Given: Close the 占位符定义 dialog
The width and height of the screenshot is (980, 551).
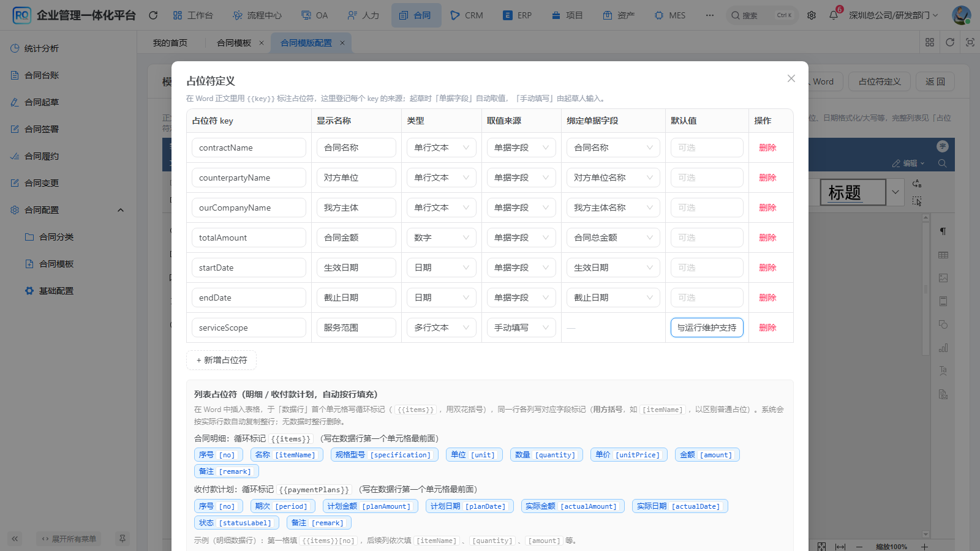Looking at the screenshot, I should [x=791, y=78].
